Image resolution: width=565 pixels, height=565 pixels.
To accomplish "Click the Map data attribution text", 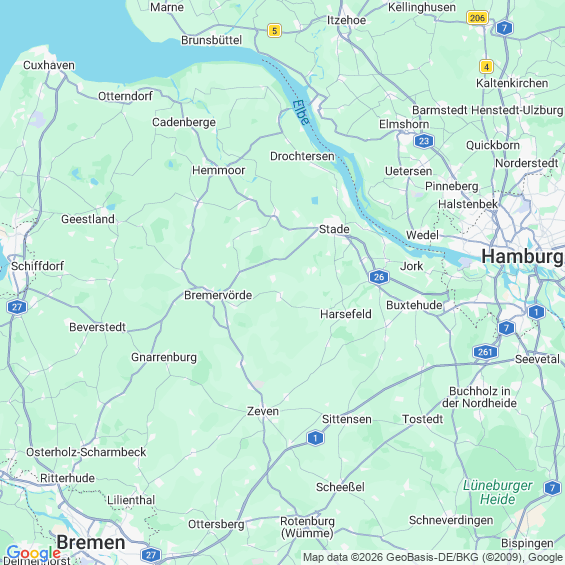I will click(x=433, y=557).
